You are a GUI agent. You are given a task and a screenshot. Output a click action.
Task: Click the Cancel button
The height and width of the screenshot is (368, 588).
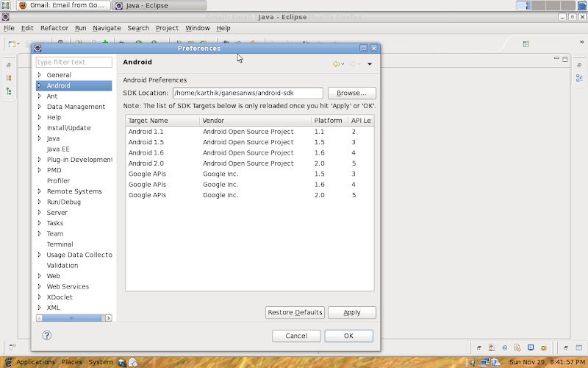(x=296, y=336)
